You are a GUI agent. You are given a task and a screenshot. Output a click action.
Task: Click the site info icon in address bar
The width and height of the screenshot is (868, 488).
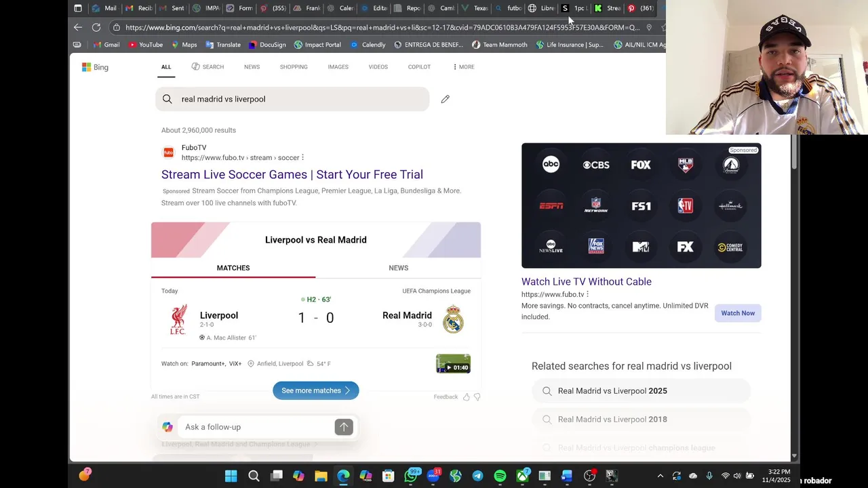coord(117,27)
